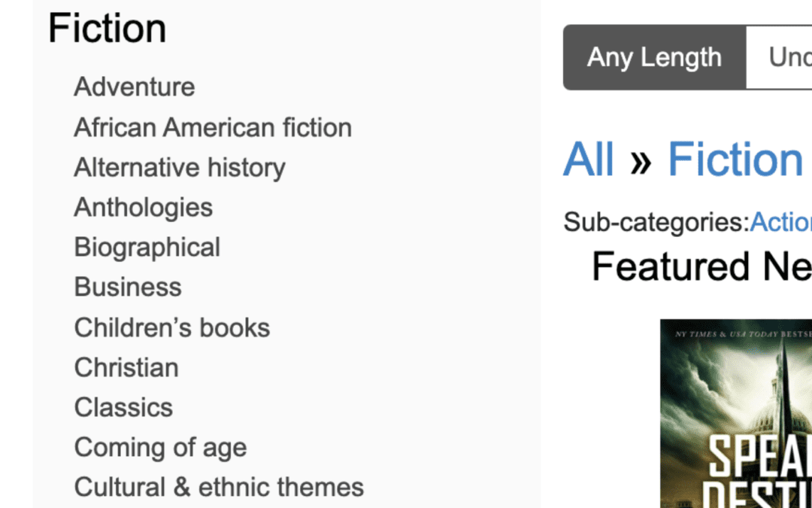Open the Coming of age category
This screenshot has height=508, width=812.
coord(159,447)
